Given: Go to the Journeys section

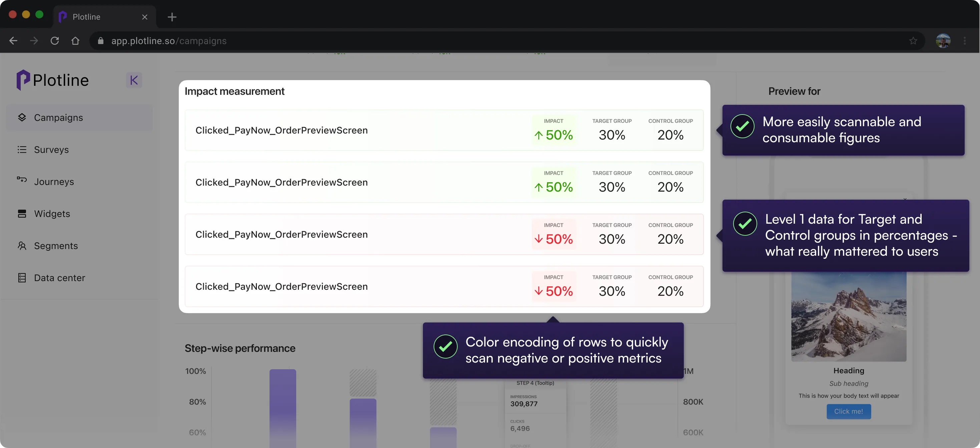Looking at the screenshot, I should (54, 182).
